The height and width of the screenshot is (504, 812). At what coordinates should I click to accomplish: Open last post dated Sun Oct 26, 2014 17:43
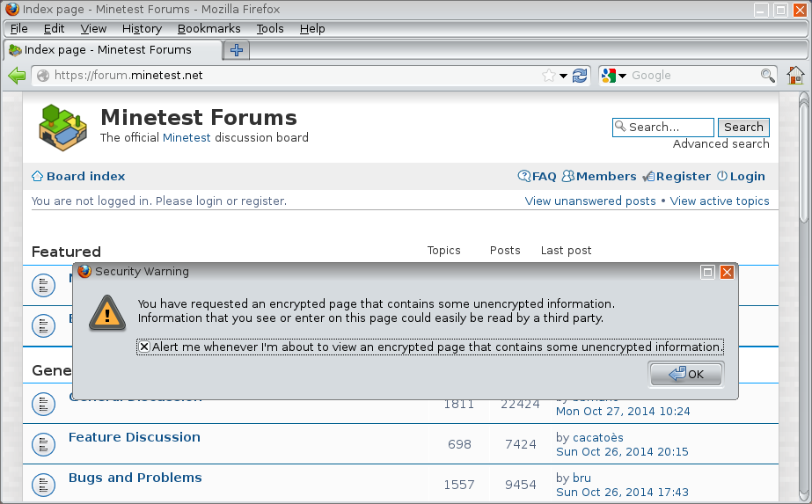point(622,493)
